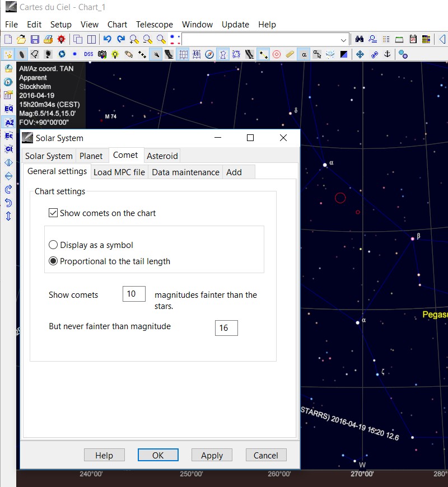Click the anchor icon in the toolbar
Image resolution: width=448 pixels, height=487 pixels.
pos(388,54)
